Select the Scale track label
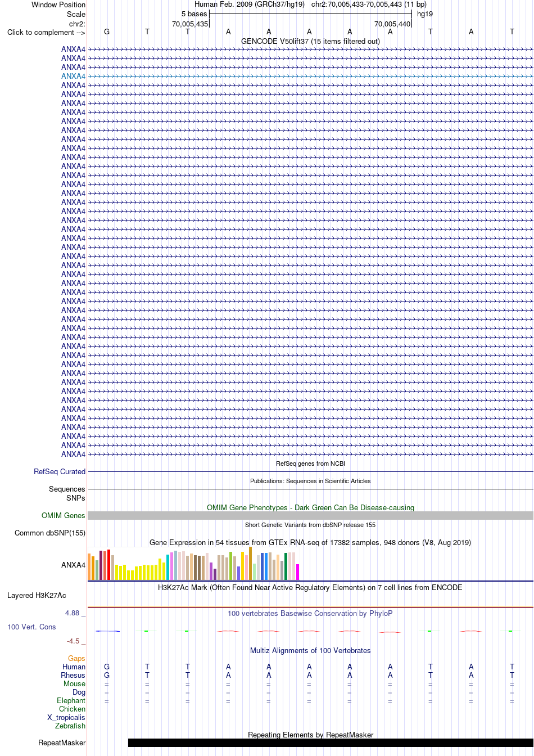Screen dimensions: 534x756 [76, 14]
